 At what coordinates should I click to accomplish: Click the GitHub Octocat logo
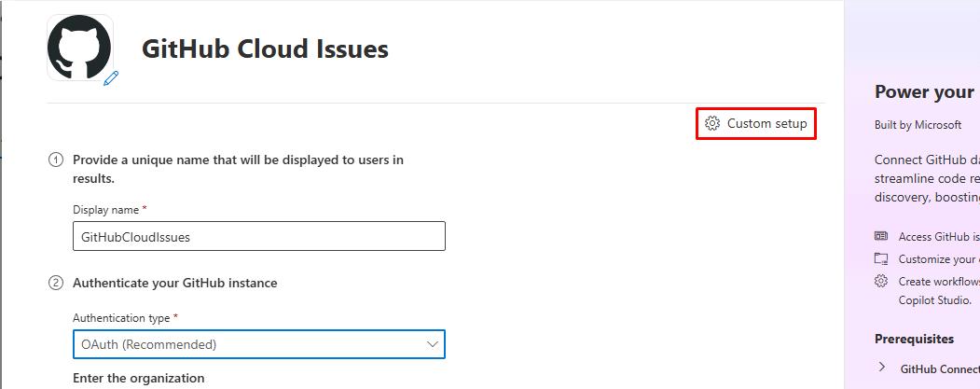click(x=79, y=48)
